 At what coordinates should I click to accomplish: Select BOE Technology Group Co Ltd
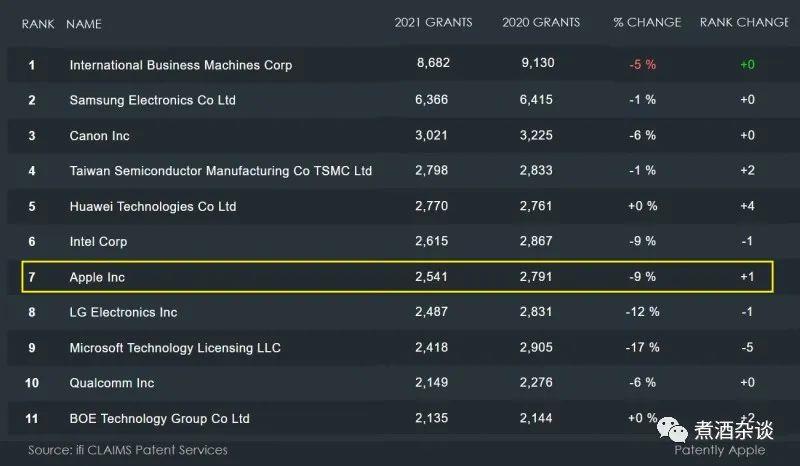(x=159, y=418)
